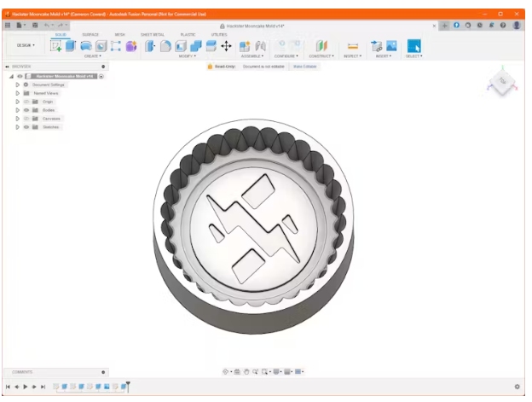Image resolution: width=532 pixels, height=402 pixels.
Task: Expand the Named Views tree node
Action: click(x=17, y=93)
